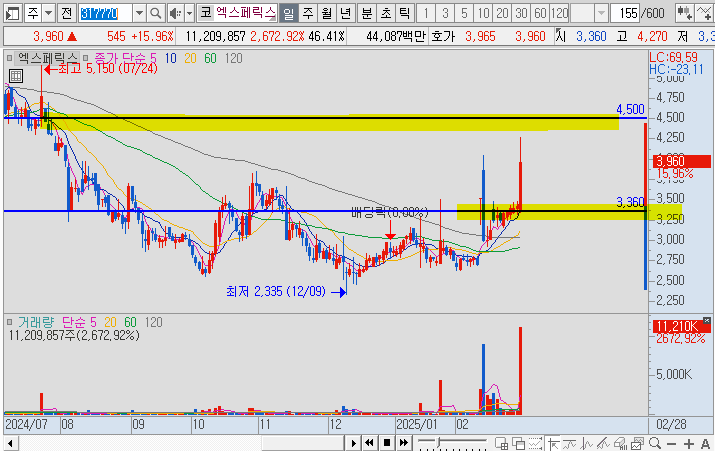715x451 pixels.
Task: Click the wavy line indicator icon
Action: coord(570,443)
